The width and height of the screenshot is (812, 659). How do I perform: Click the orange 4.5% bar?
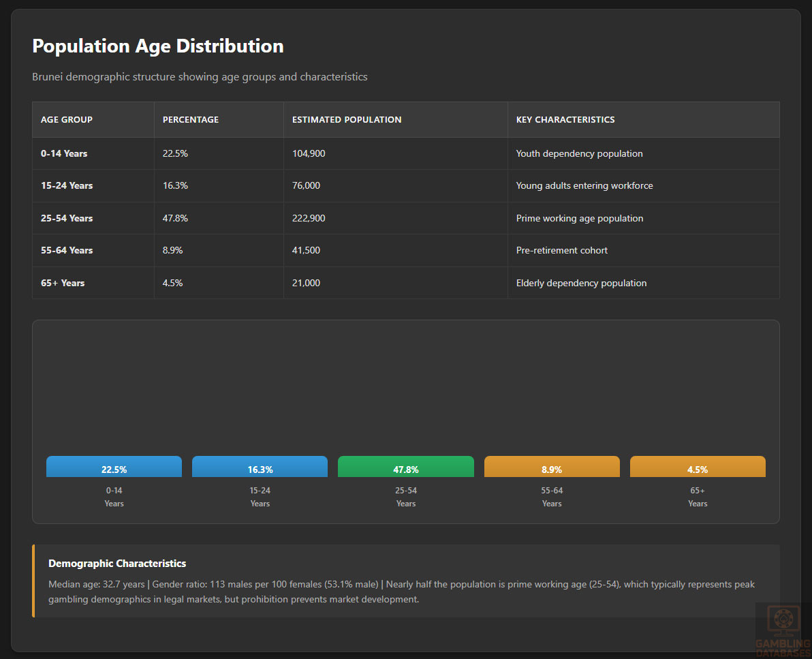pos(697,468)
